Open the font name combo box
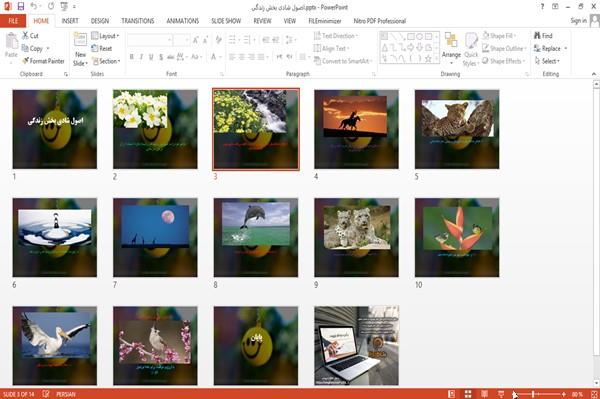600x399 pixels. [x=150, y=40]
